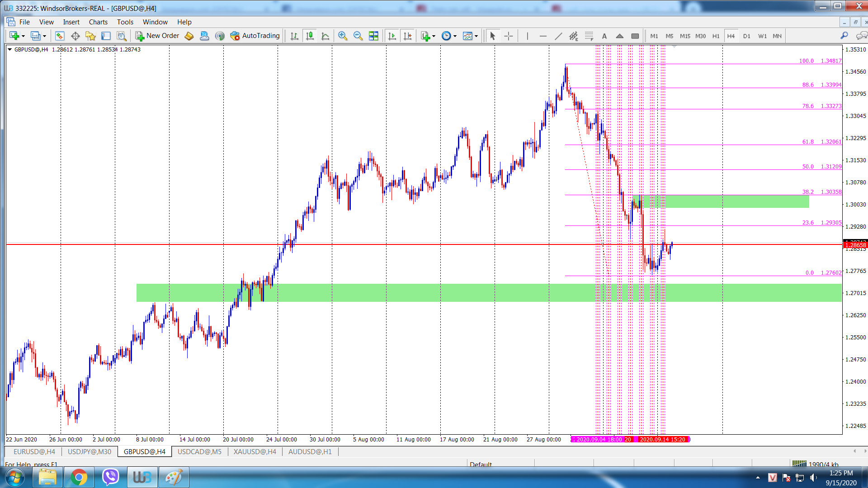Open the Navigator star-folder icon
Image resolution: width=868 pixels, height=488 pixels.
pyautogui.click(x=90, y=36)
